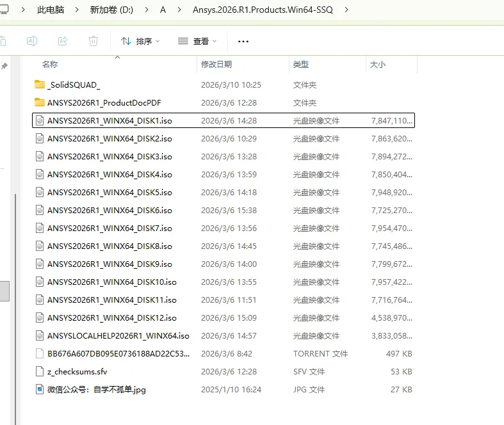The height and width of the screenshot is (425, 504).
Task: Open the View (查看) dropdown
Action: click(x=197, y=41)
